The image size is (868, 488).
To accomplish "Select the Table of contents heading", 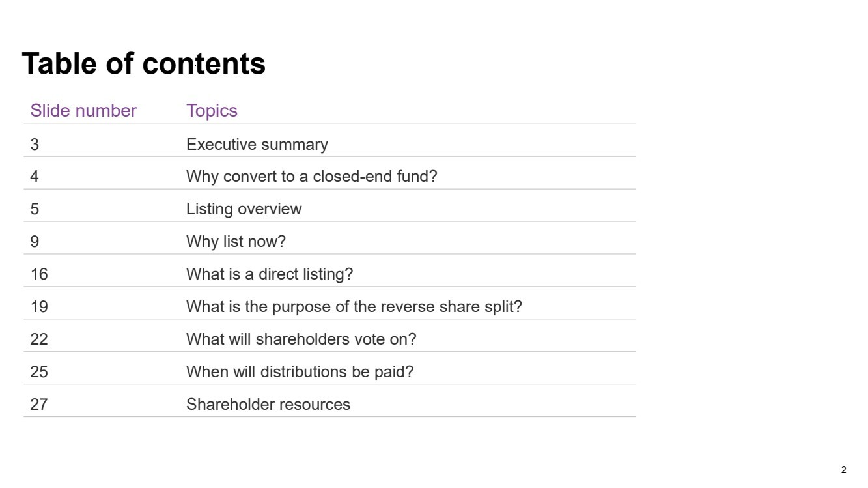I will click(x=144, y=64).
